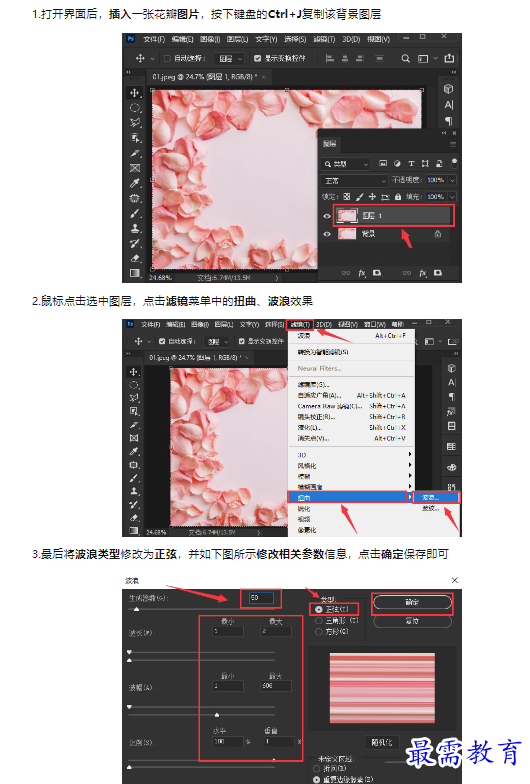Open the 图层 dropdown in step 1 options bar
This screenshot has height=784, width=530.
point(229,59)
